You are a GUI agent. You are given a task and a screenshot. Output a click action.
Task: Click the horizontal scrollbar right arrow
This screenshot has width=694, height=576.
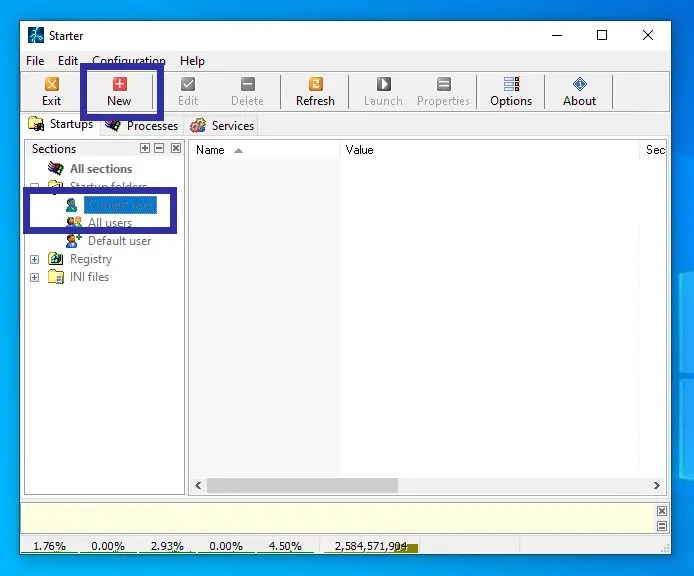point(657,486)
